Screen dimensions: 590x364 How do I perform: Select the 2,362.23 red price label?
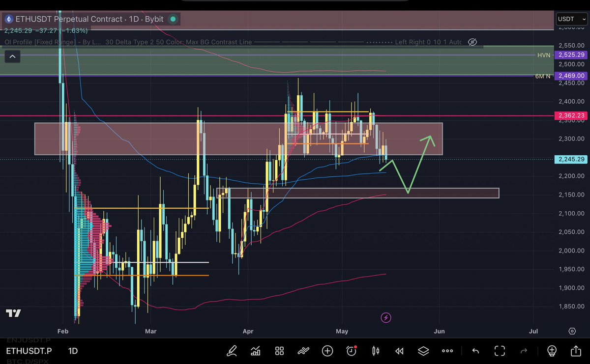coord(570,116)
